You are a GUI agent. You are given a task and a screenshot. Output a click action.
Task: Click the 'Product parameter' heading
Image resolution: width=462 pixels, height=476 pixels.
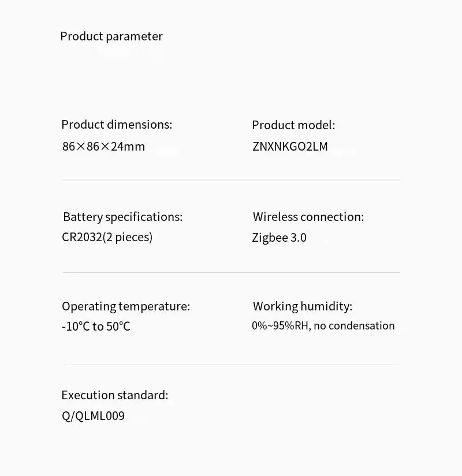[x=111, y=36]
